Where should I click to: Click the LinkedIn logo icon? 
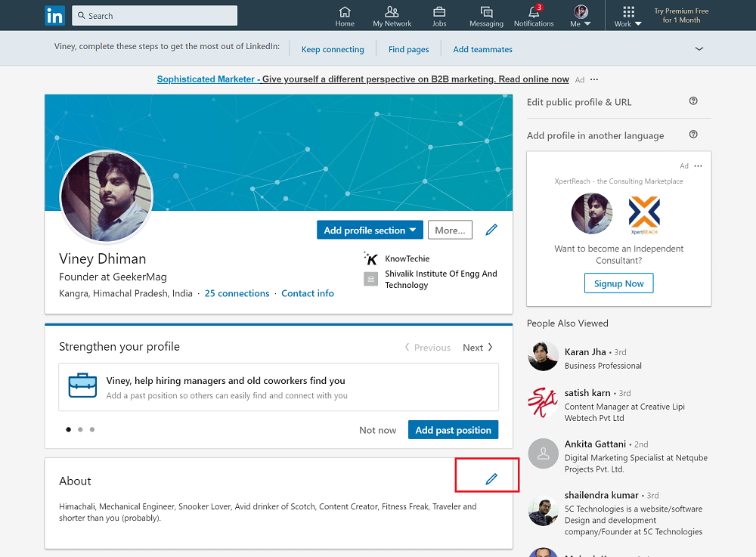point(54,15)
